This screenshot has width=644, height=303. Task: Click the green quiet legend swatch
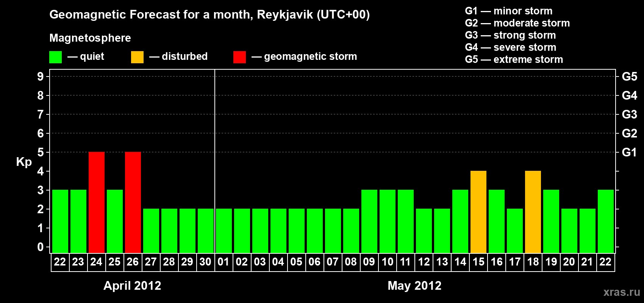tap(55, 57)
